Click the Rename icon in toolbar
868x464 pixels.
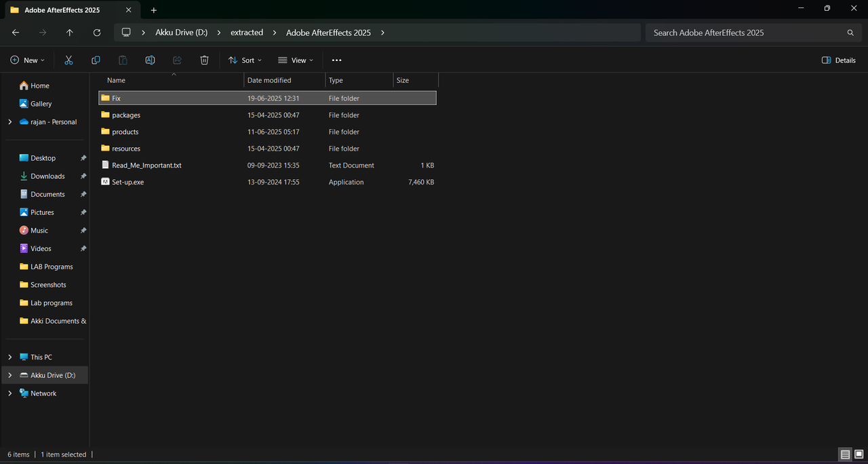click(x=150, y=60)
